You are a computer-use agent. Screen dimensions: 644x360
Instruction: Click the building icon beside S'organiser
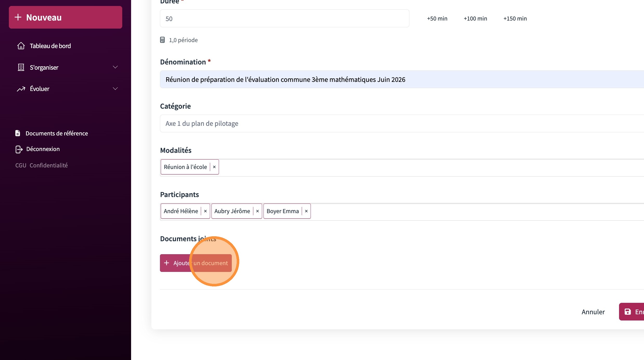point(21,67)
